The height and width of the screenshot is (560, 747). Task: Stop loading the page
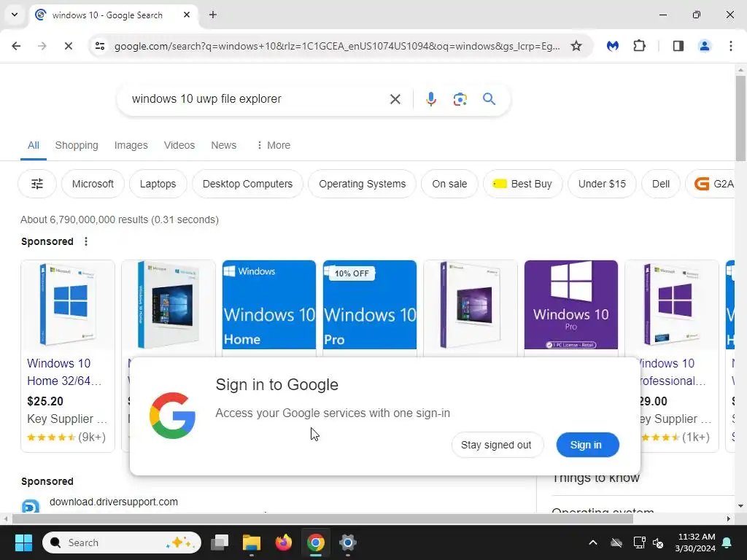69,46
